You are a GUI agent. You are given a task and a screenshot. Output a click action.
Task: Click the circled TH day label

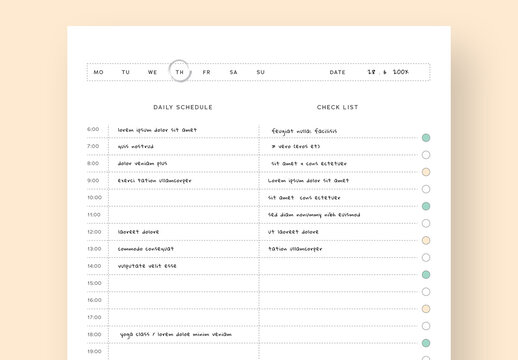pos(180,72)
